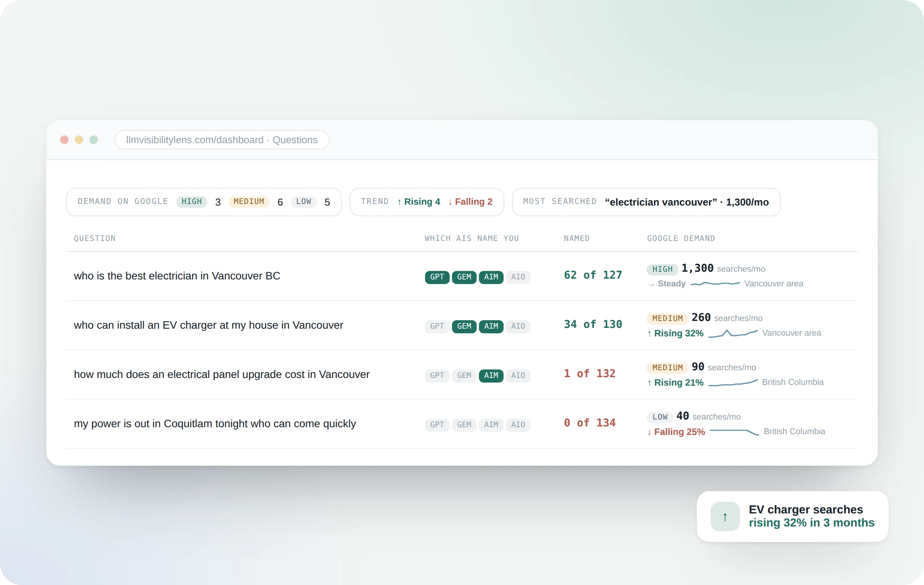The height and width of the screenshot is (585, 924).
Task: Click the AIM badge in the EV charger row
Action: 491,326
